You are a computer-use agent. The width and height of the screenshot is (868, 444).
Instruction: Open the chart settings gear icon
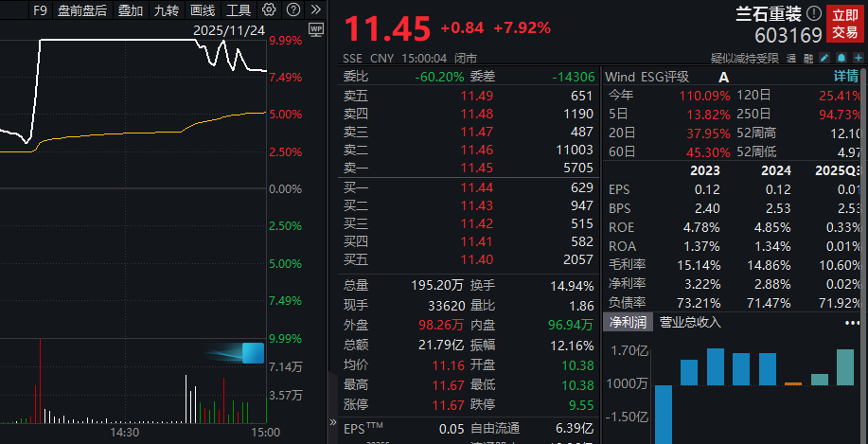pyautogui.click(x=269, y=10)
